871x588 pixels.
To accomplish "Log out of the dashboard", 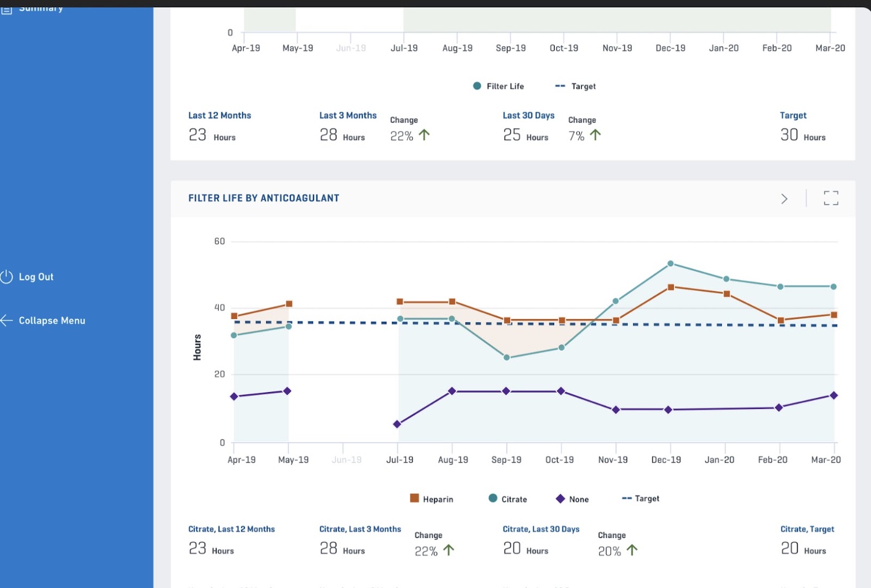I will point(36,276).
